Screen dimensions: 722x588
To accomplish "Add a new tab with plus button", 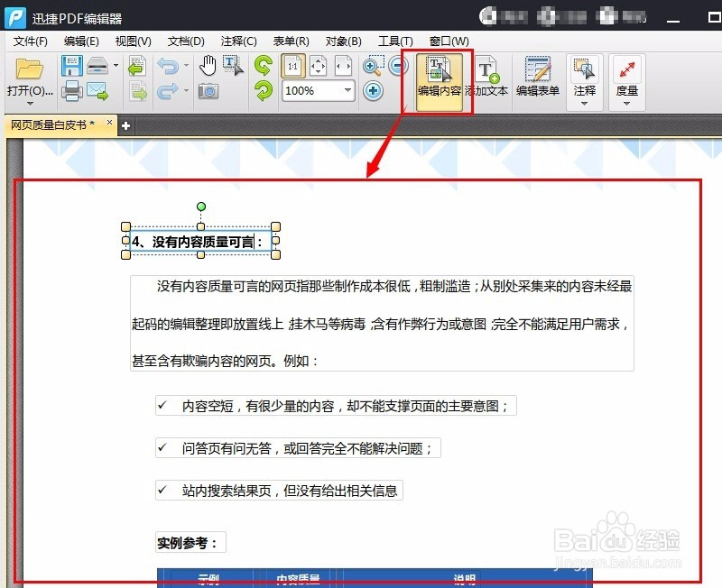I will (125, 125).
